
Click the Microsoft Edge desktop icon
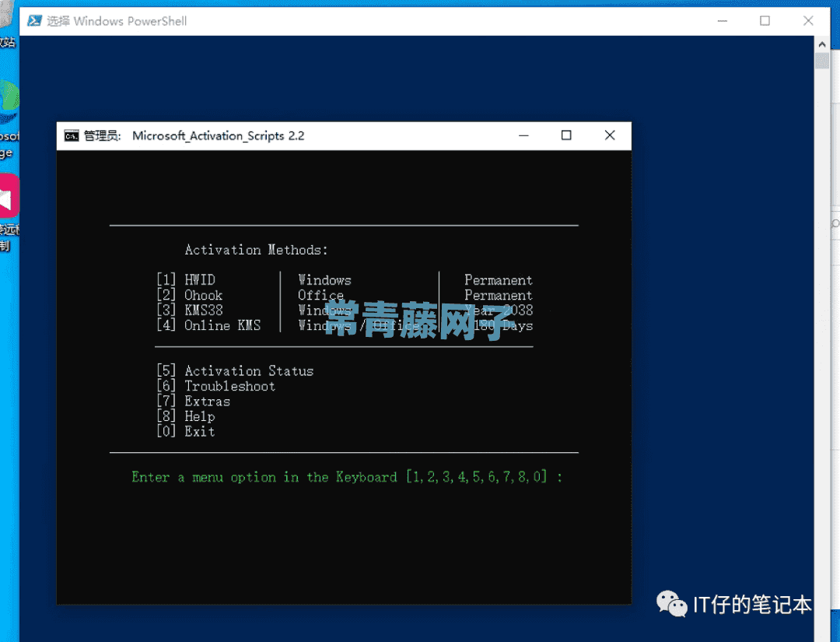[x=9, y=102]
